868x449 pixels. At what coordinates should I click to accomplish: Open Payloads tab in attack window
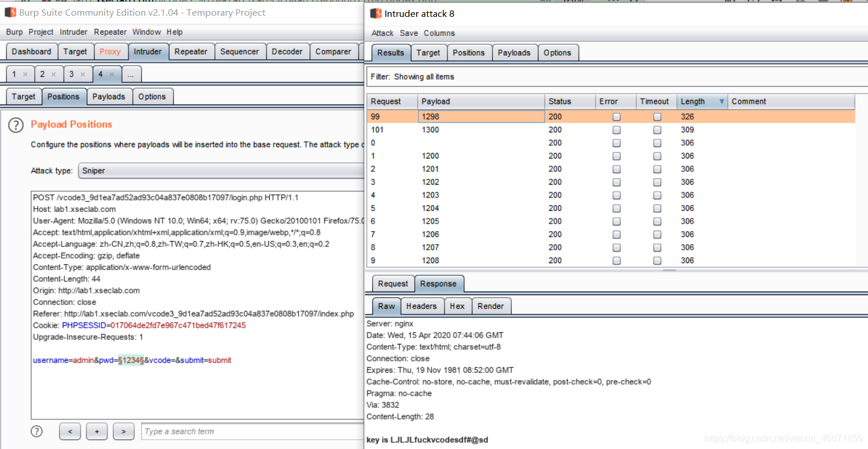coord(514,53)
